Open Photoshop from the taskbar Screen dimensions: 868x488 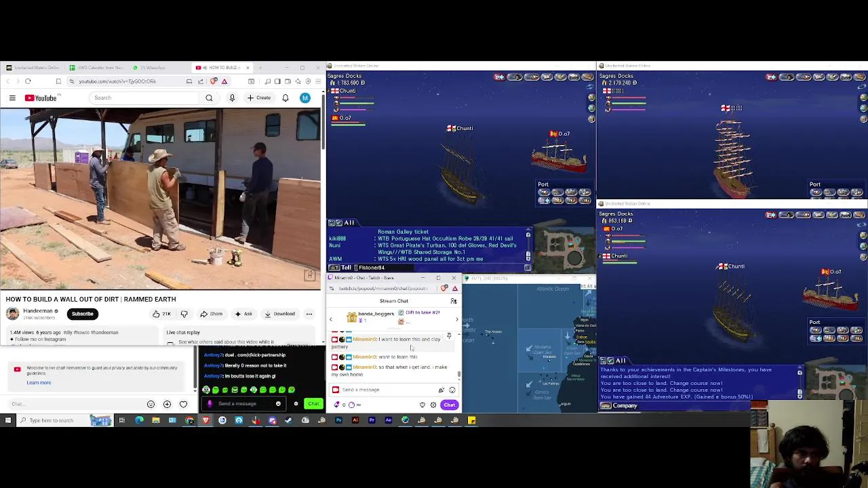coord(338,420)
